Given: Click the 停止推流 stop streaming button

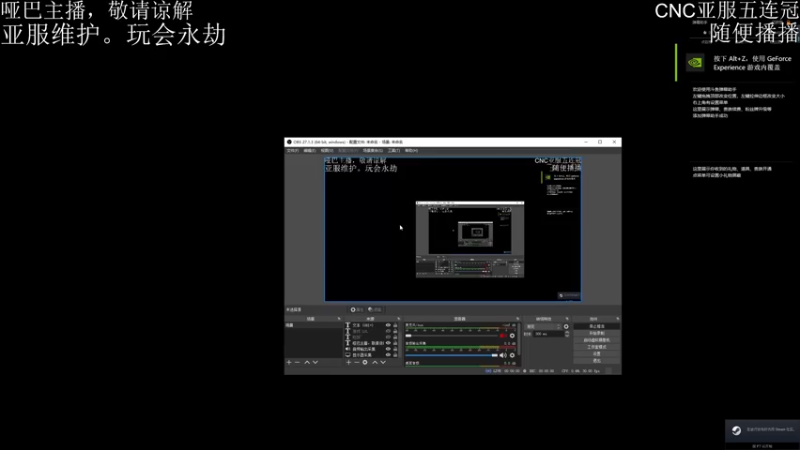Looking at the screenshot, I should point(596,326).
